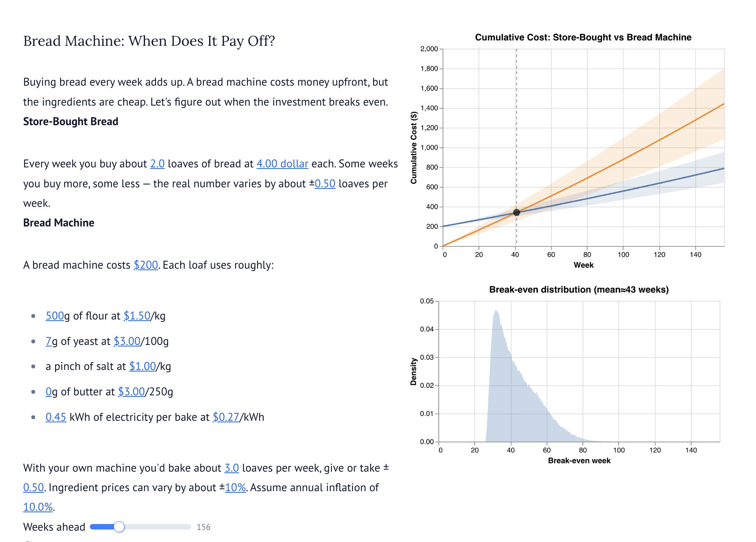The height and width of the screenshot is (542, 756).
Task: Click the $0.27 per kWh electricity rate
Action: pos(226,417)
